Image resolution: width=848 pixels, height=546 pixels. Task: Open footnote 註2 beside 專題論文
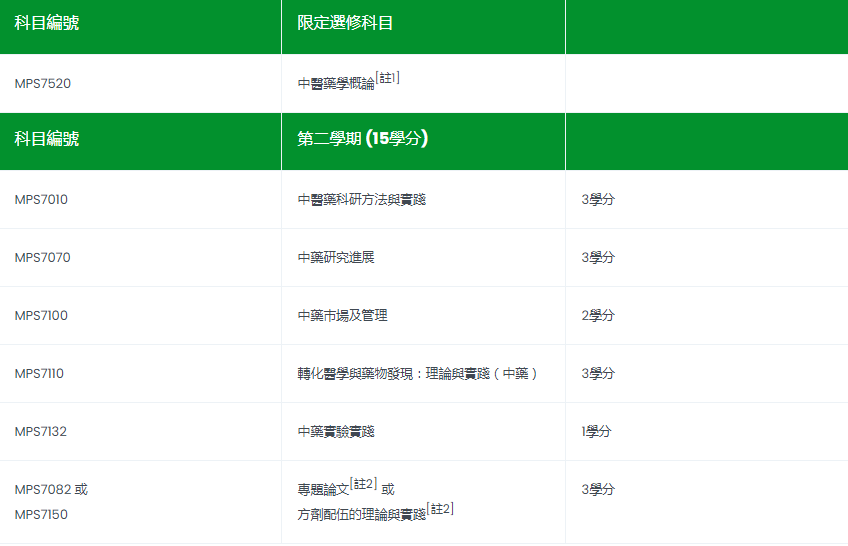[x=363, y=484]
